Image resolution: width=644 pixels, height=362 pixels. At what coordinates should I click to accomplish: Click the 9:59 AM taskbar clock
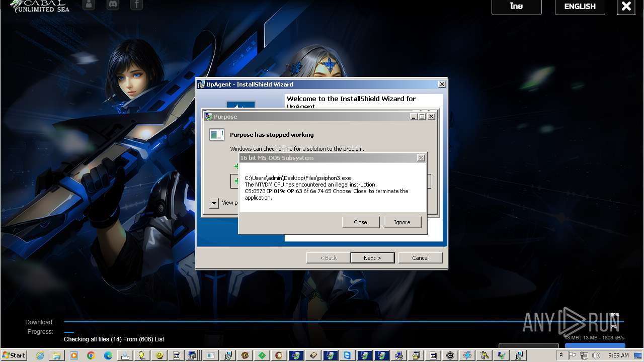coord(618,355)
